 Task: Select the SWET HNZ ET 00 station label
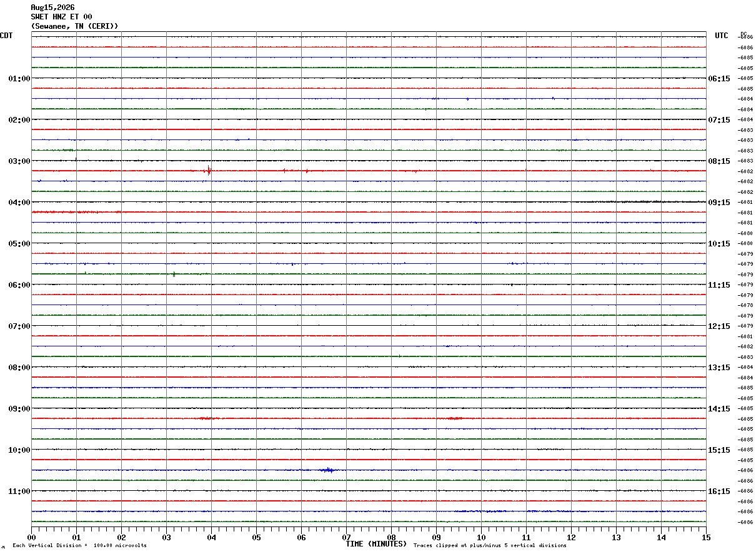coord(61,17)
